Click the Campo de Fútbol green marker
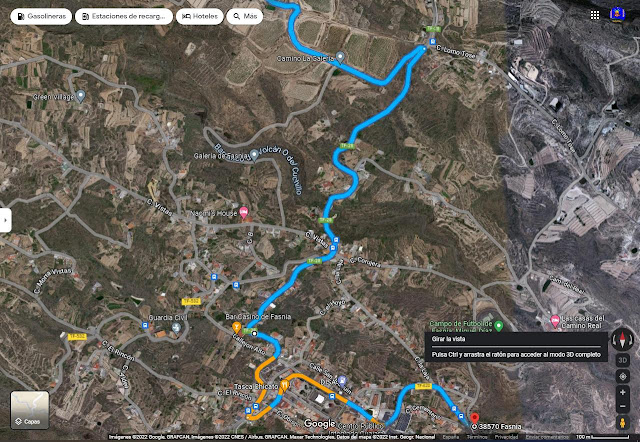The image size is (640, 442). 498,326
